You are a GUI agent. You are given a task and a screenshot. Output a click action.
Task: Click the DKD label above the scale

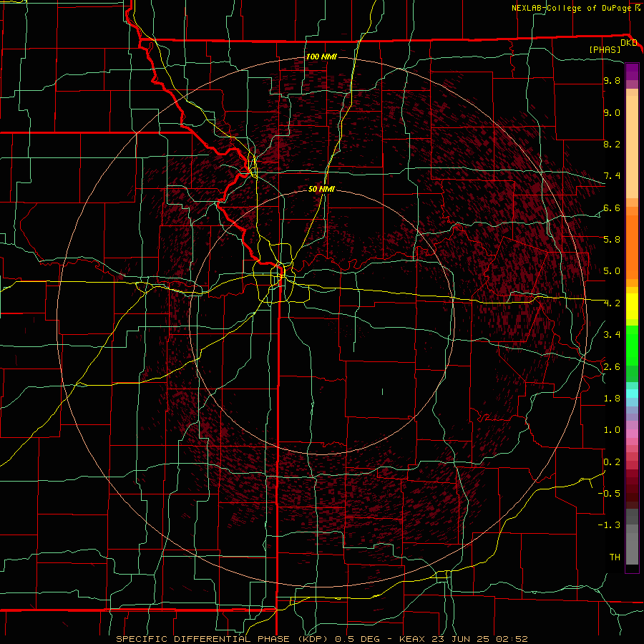[629, 43]
